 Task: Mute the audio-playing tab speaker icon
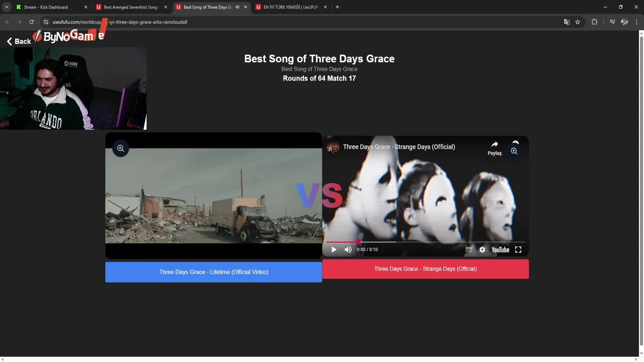237,7
